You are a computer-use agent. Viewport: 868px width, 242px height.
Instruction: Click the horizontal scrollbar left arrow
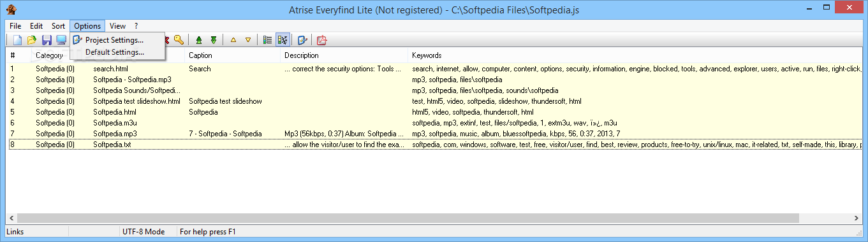click(x=11, y=218)
